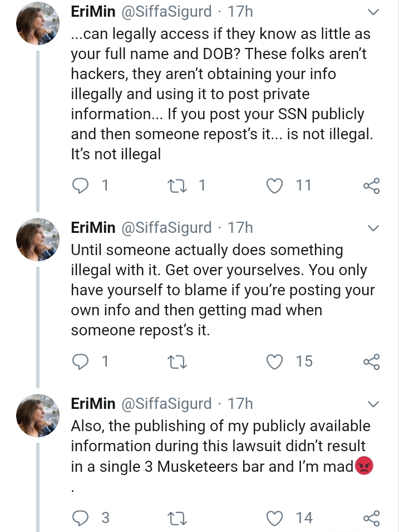The image size is (399, 532).
Task: Like the tweet with 11 likes
Action: click(274, 186)
